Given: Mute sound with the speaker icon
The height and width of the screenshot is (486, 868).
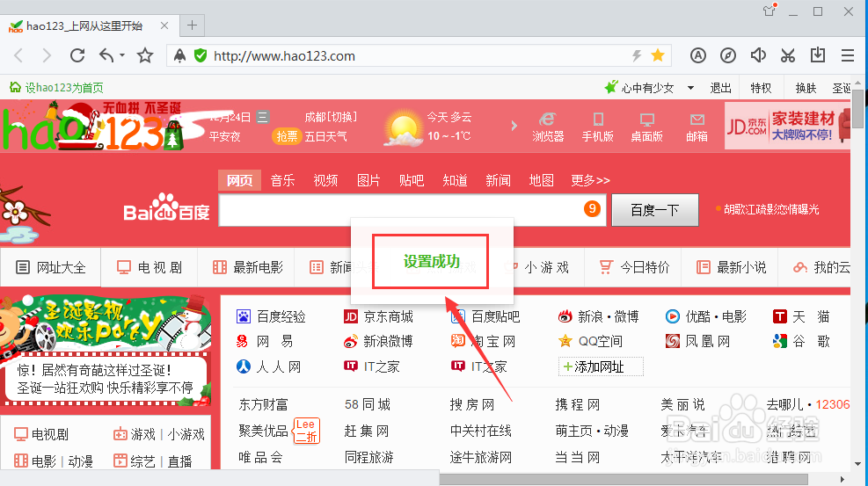Looking at the screenshot, I should point(758,55).
